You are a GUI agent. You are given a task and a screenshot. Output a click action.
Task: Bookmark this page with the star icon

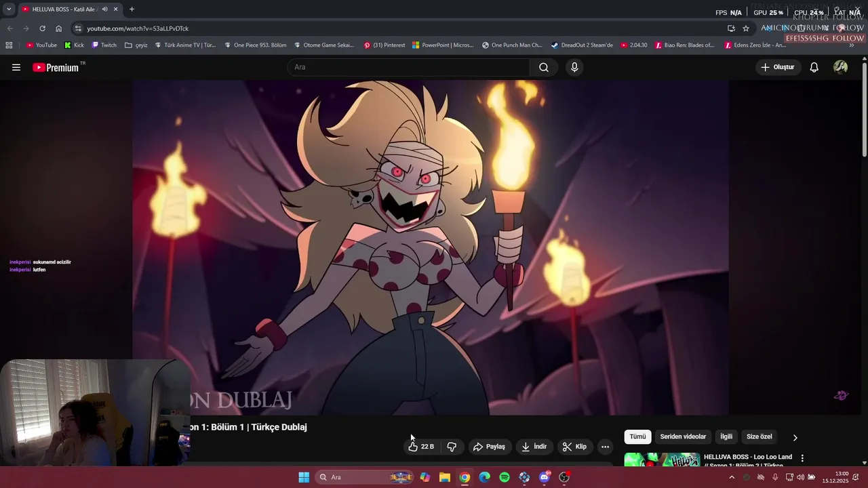click(746, 28)
